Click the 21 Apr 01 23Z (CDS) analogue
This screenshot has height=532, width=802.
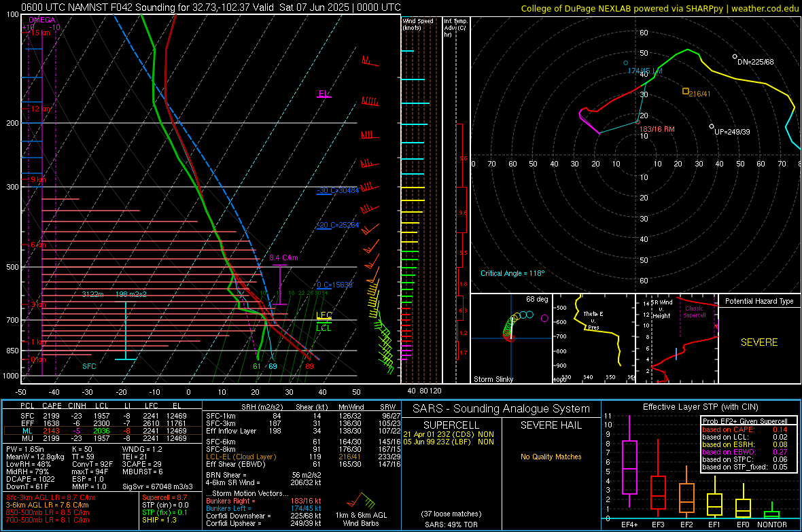449,434
